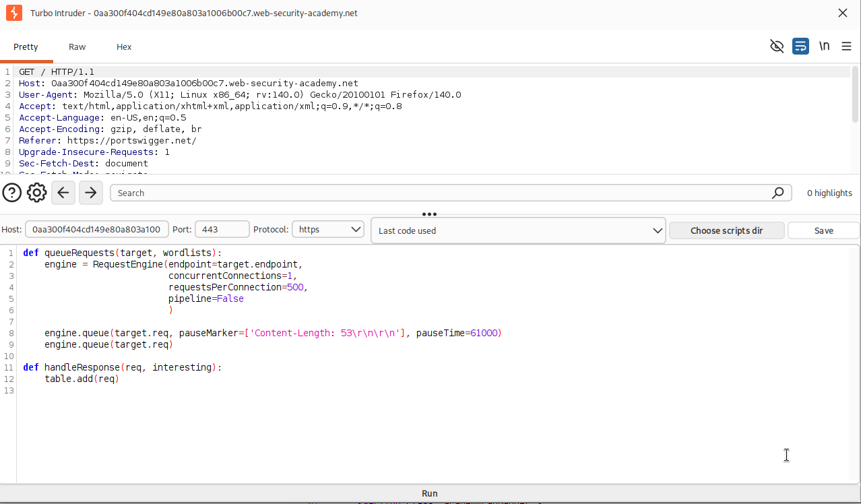Click the '0 highlights' search count text
This screenshot has width=861, height=504.
pyautogui.click(x=829, y=193)
